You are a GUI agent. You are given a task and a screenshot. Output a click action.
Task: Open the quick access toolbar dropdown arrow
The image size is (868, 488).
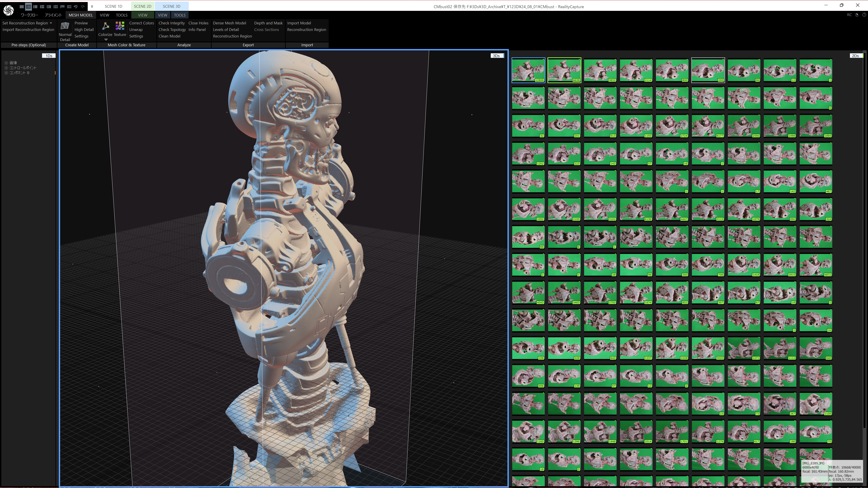pyautogui.click(x=92, y=6)
